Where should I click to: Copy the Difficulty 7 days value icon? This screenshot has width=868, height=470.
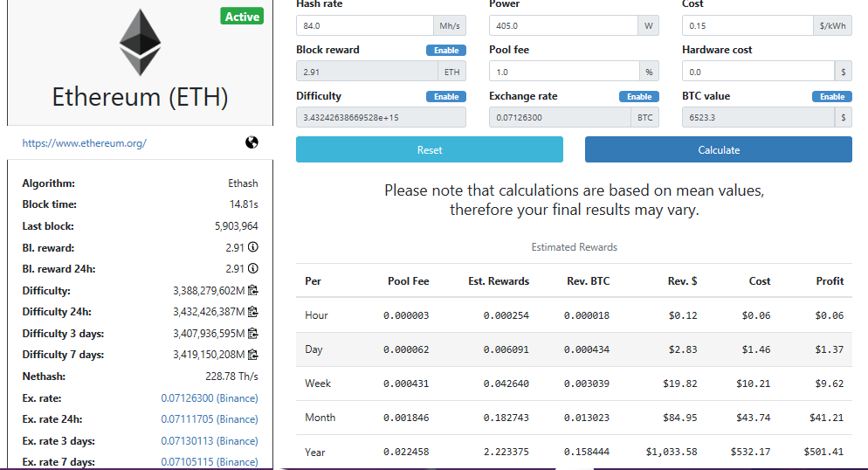click(x=253, y=355)
